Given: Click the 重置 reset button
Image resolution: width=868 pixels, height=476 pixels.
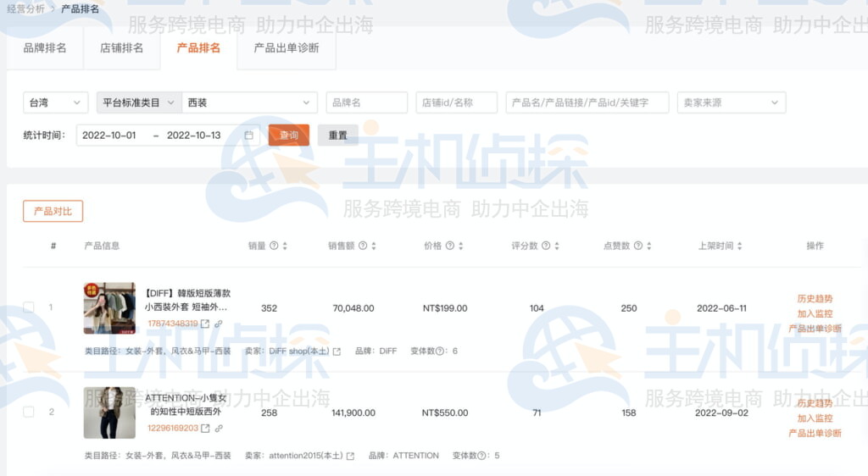Looking at the screenshot, I should 337,136.
